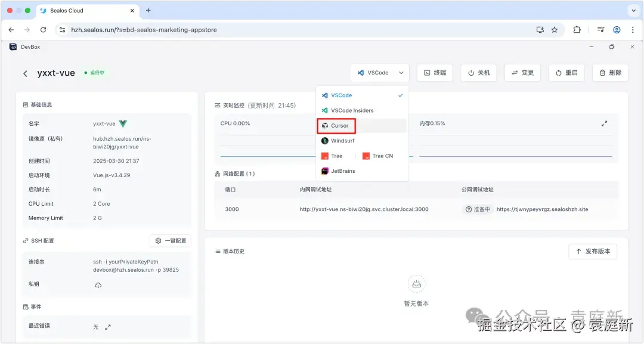Click the CPU 0.00% monitor label

click(x=235, y=123)
